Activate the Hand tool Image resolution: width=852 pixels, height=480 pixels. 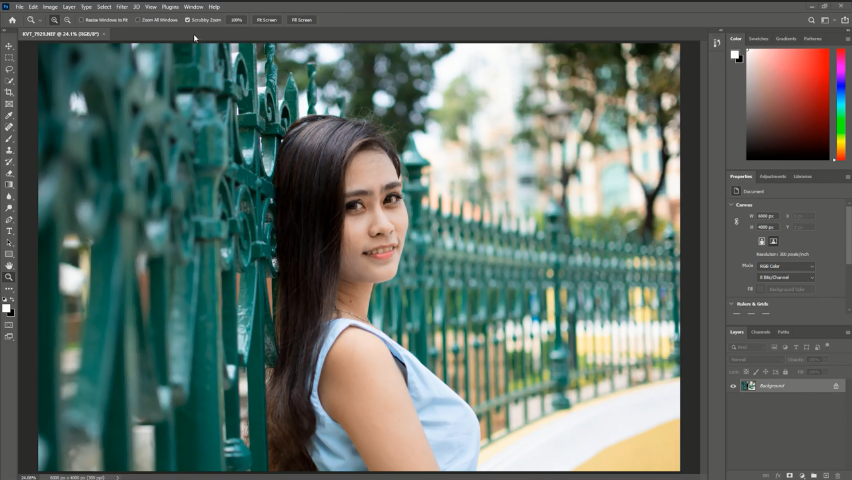click(9, 265)
